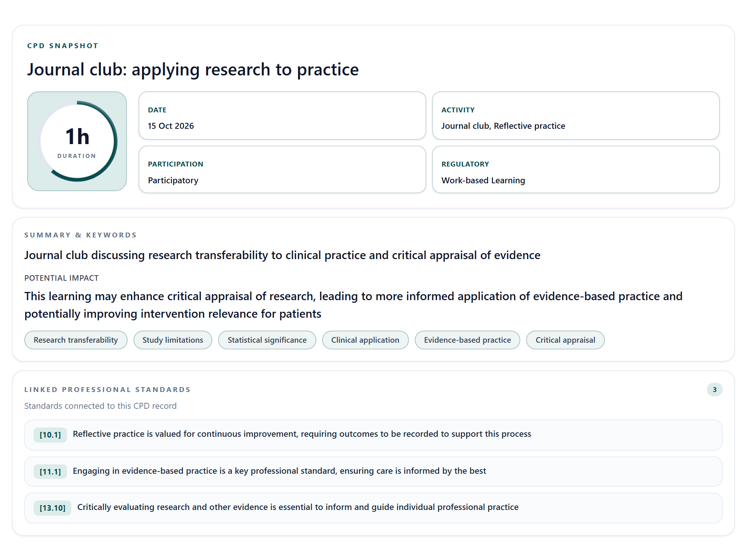Click the LINKED PROFESSIONAL STANDARDS heading

pyautogui.click(x=108, y=390)
